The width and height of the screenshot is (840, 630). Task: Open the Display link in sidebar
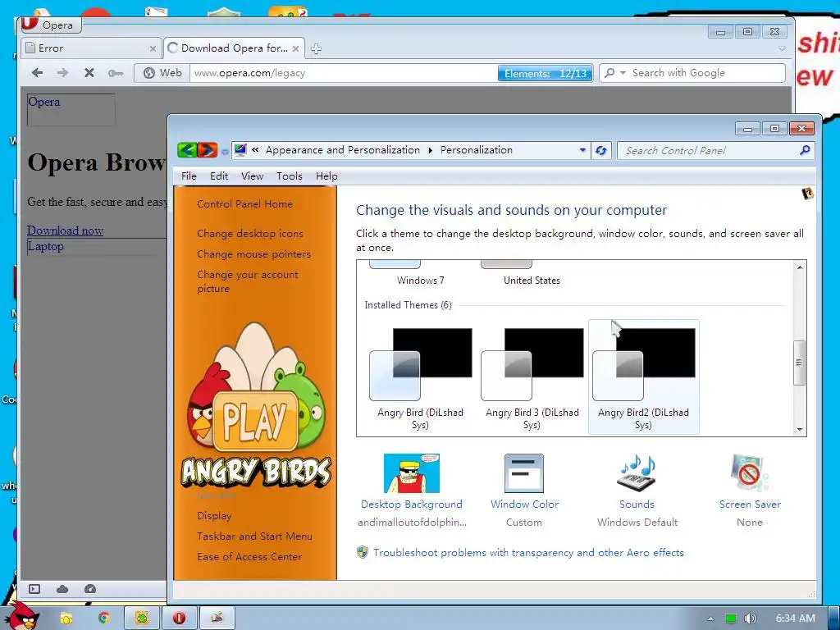214,516
